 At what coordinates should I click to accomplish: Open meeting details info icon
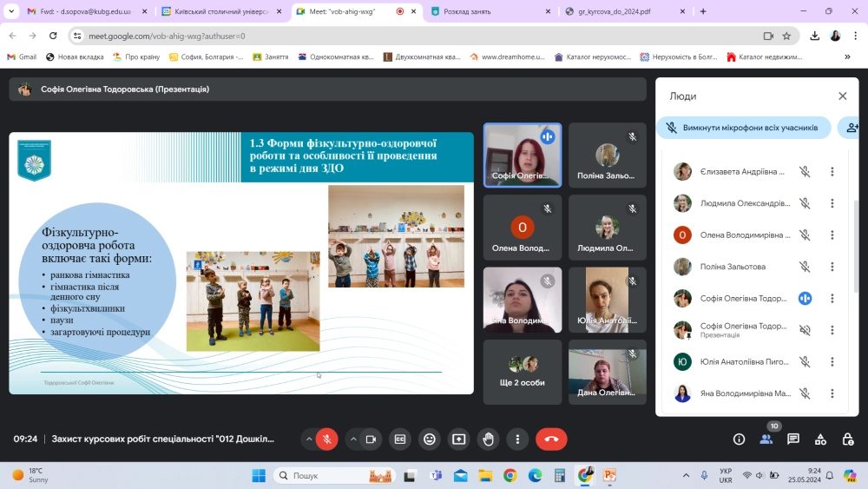[x=739, y=439]
